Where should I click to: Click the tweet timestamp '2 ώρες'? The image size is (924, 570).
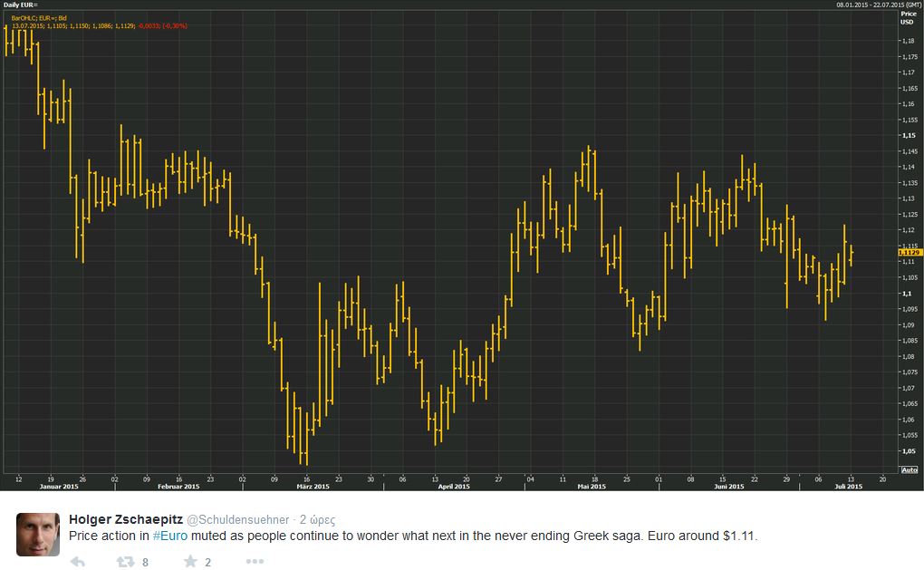[x=318, y=520]
